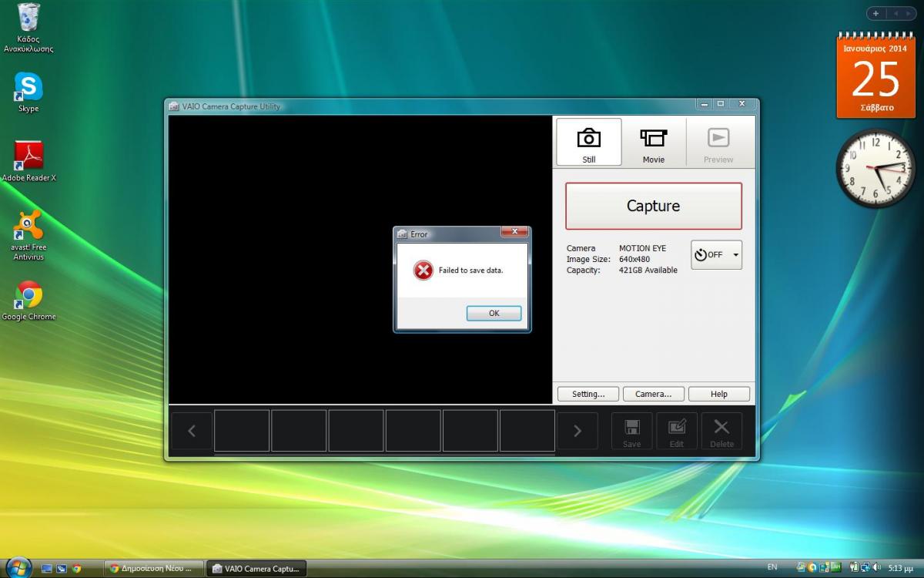Click the '640x480' image size value
Screen dimensions: 924x578
tap(634, 259)
